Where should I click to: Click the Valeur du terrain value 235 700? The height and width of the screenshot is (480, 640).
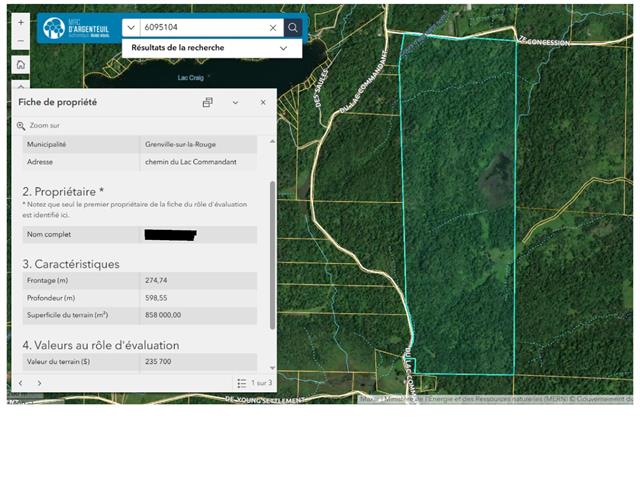point(159,362)
